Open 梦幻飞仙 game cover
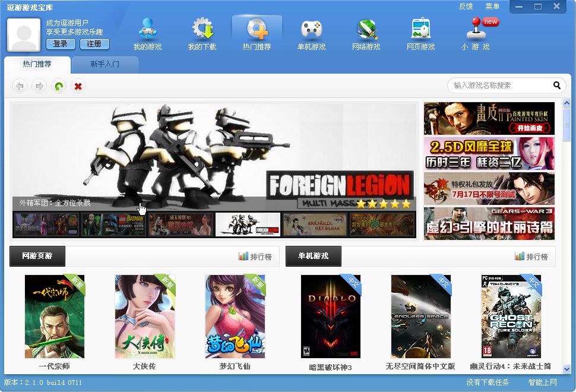 [x=235, y=317]
